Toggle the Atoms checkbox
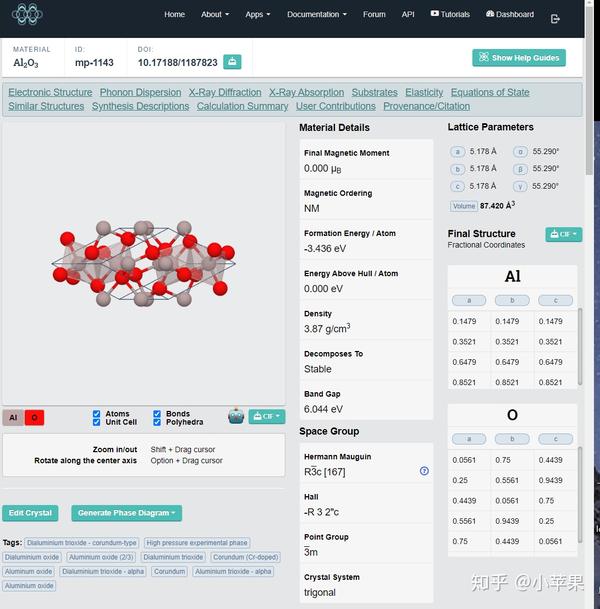This screenshot has height=609, width=600. [97, 414]
